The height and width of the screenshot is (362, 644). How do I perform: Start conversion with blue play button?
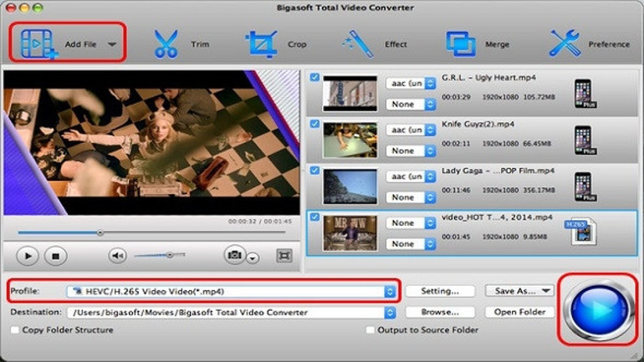[598, 309]
